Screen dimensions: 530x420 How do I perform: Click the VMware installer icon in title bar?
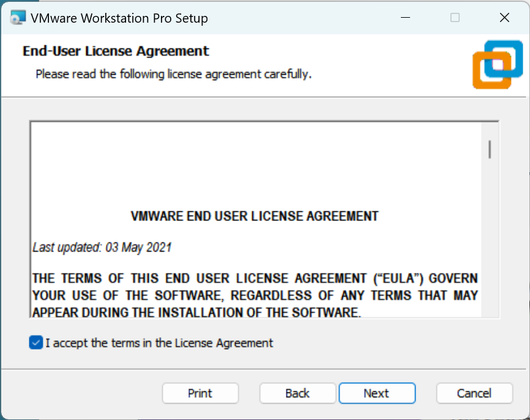[18, 18]
